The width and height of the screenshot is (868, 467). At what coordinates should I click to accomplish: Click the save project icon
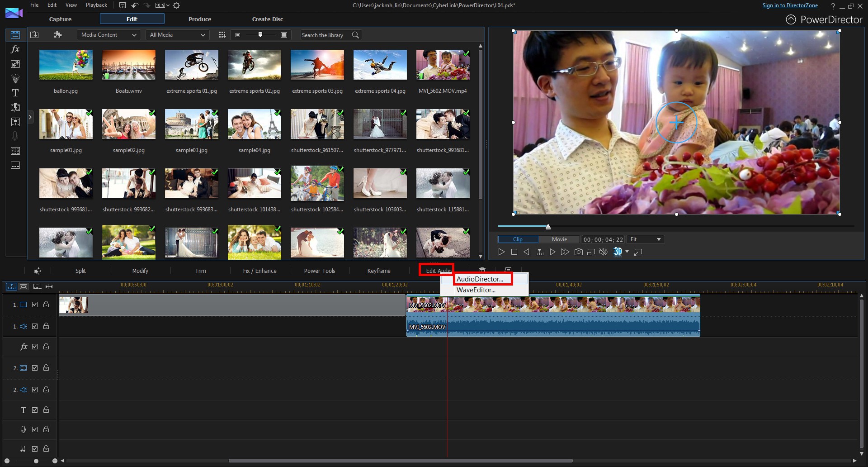(123, 5)
